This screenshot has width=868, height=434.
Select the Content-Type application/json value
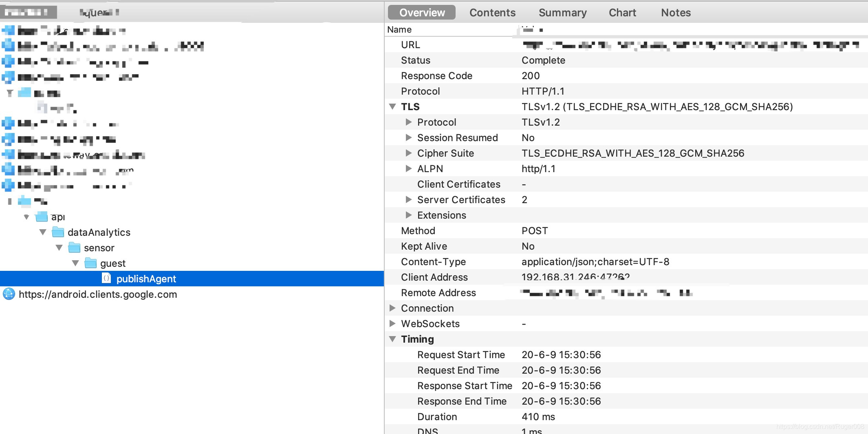click(595, 262)
